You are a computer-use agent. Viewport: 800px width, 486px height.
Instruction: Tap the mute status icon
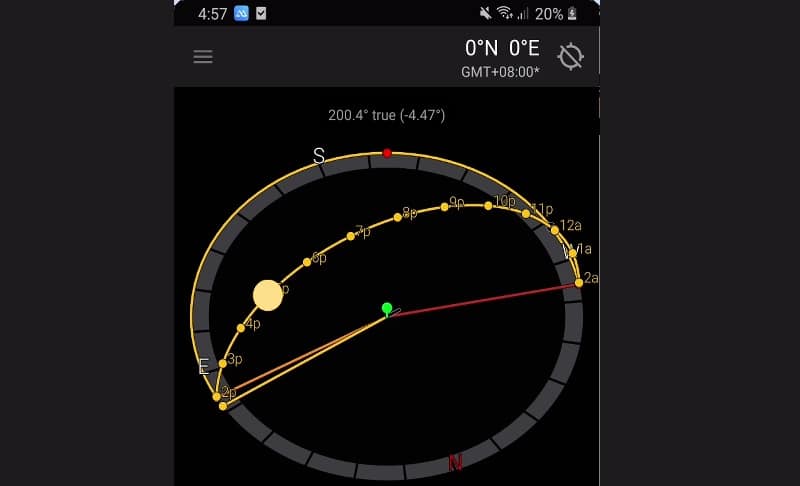pos(485,13)
